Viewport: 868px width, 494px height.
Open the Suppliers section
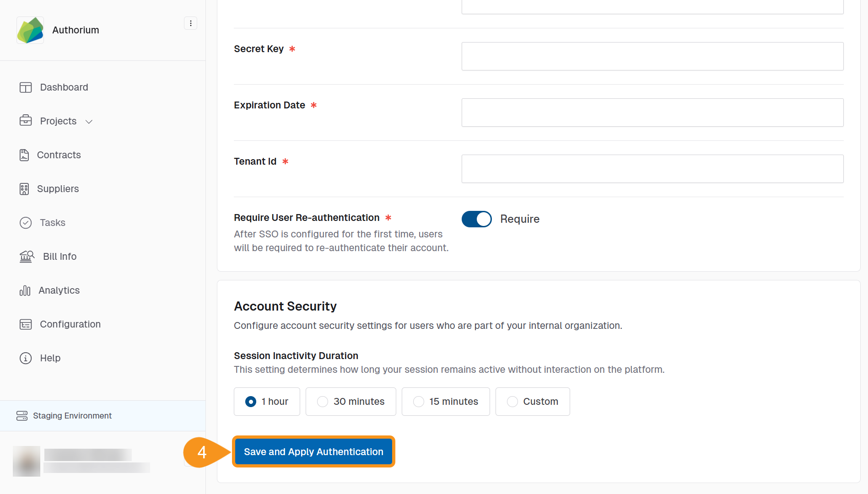[58, 188]
